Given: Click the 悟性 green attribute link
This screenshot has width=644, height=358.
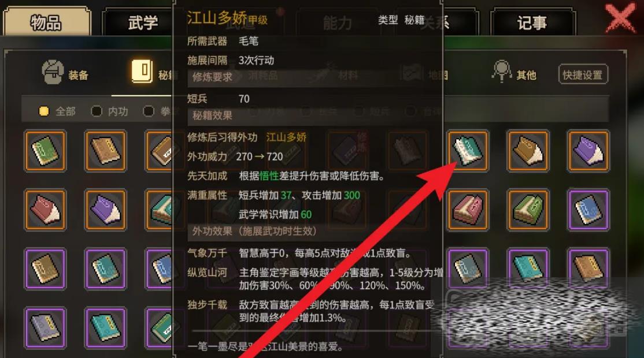Looking at the screenshot, I should tap(269, 176).
